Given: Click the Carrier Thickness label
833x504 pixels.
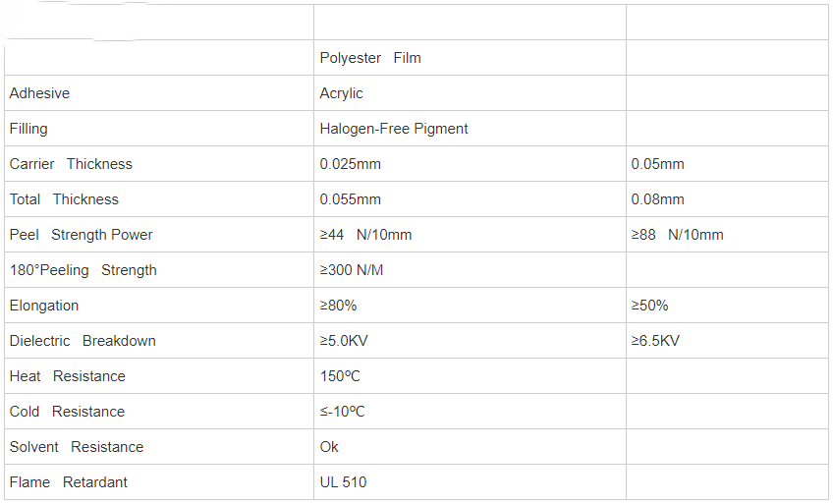Looking at the screenshot, I should [71, 164].
